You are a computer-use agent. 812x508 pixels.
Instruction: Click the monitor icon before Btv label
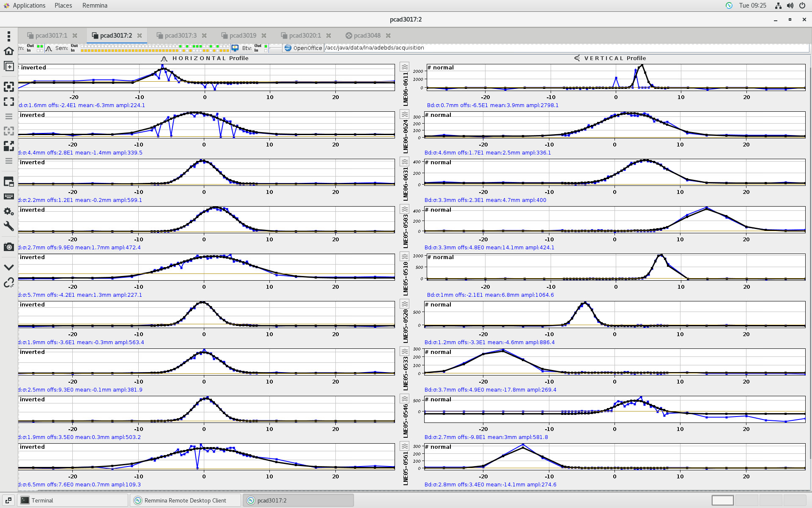click(x=235, y=48)
